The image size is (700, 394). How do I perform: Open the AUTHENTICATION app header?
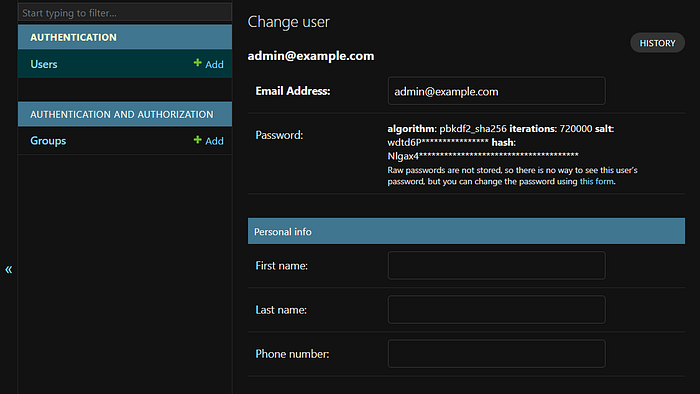[x=125, y=37]
